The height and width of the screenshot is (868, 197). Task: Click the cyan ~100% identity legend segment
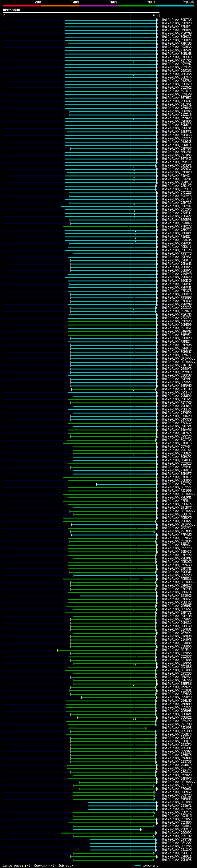point(175,6)
